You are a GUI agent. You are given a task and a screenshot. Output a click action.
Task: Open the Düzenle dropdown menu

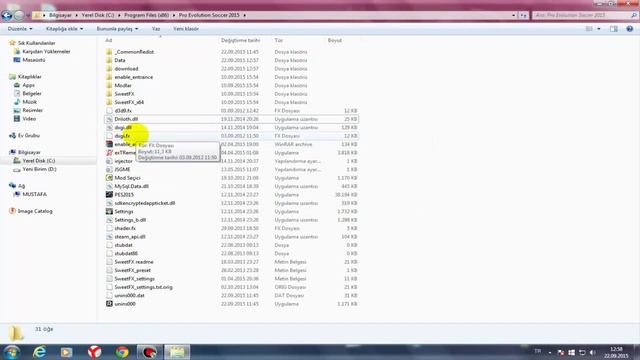20,29
